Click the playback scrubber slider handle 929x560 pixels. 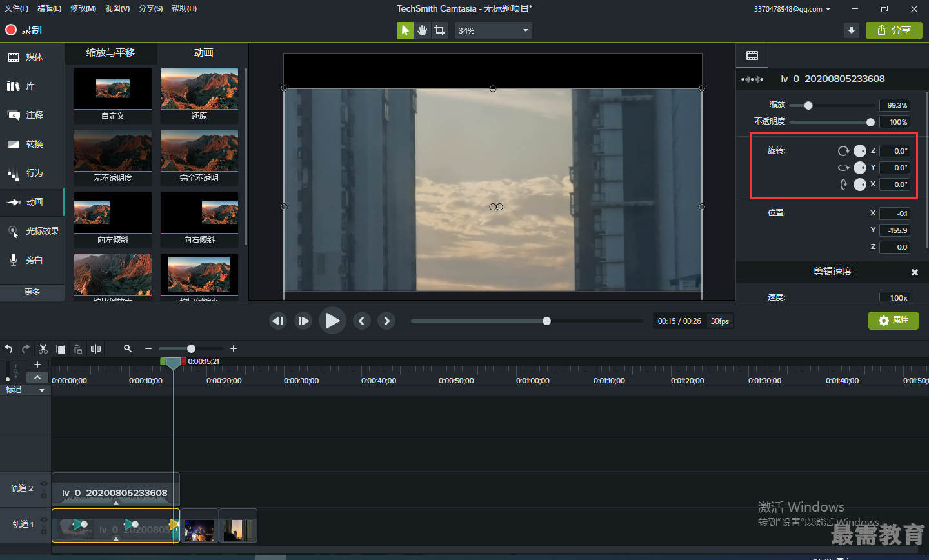click(546, 321)
